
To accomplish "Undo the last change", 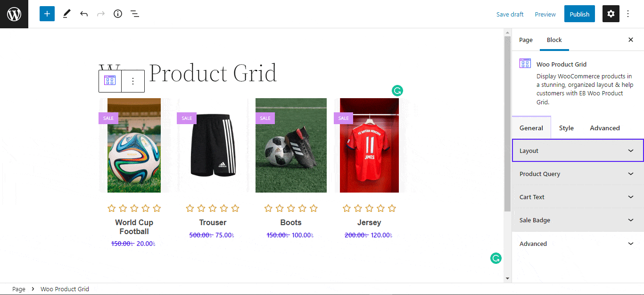I will pos(83,14).
